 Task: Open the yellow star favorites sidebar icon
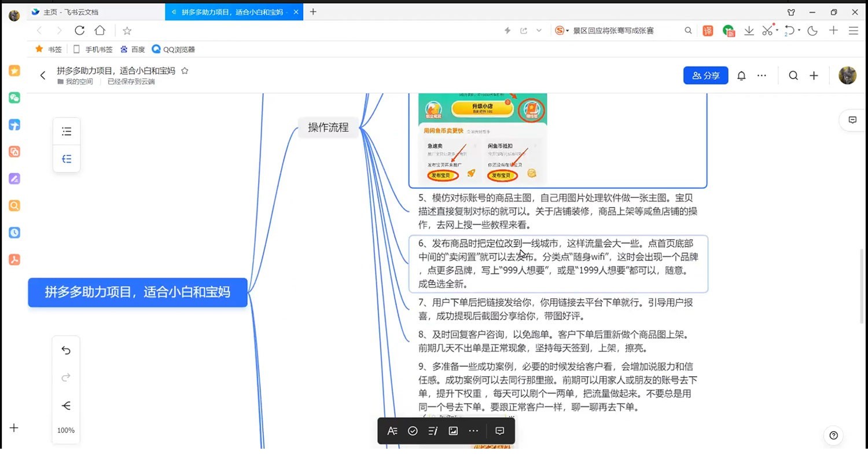coord(14,71)
